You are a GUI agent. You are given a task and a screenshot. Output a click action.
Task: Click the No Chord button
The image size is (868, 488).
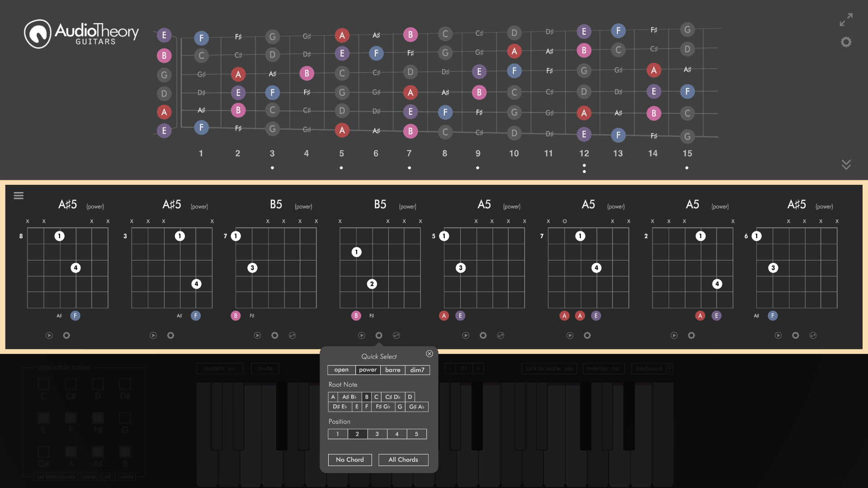pyautogui.click(x=350, y=460)
